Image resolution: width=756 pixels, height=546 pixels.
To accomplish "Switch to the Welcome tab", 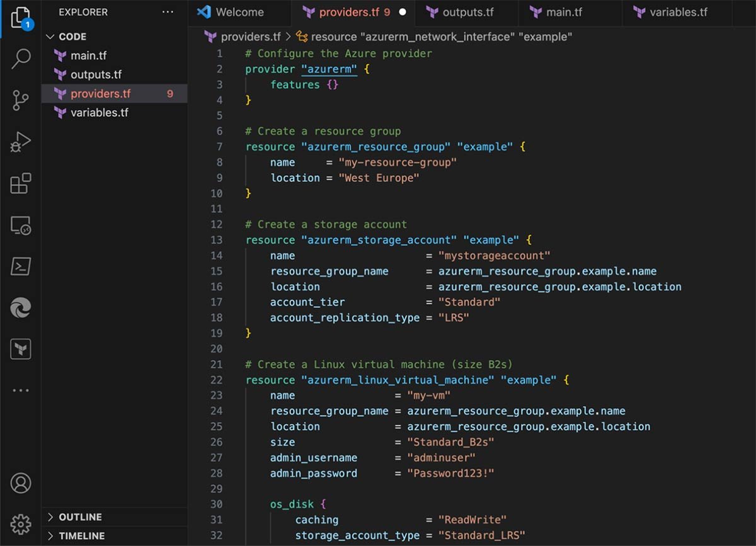I will point(239,12).
